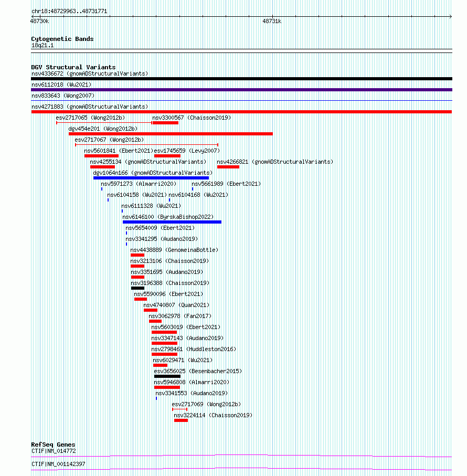Click the nsv4438889 (GenomeinaBottle) label
The width and height of the screenshot is (467, 476).
click(175, 250)
